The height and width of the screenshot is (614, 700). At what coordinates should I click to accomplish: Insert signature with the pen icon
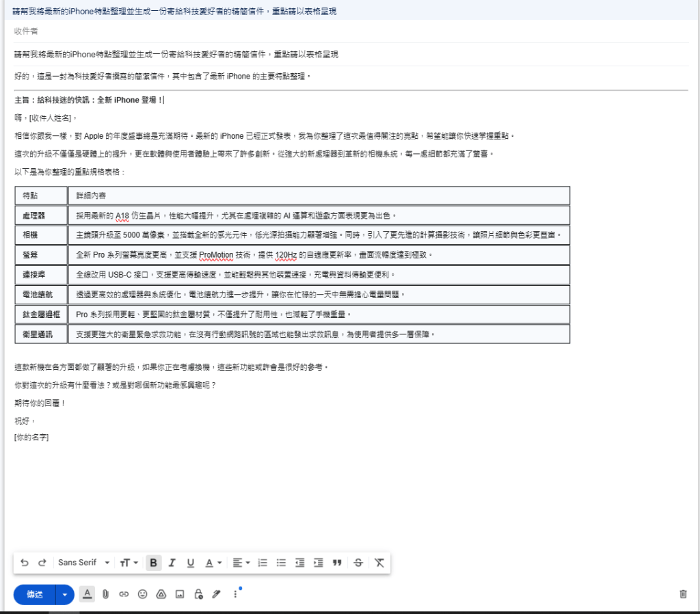(x=217, y=594)
